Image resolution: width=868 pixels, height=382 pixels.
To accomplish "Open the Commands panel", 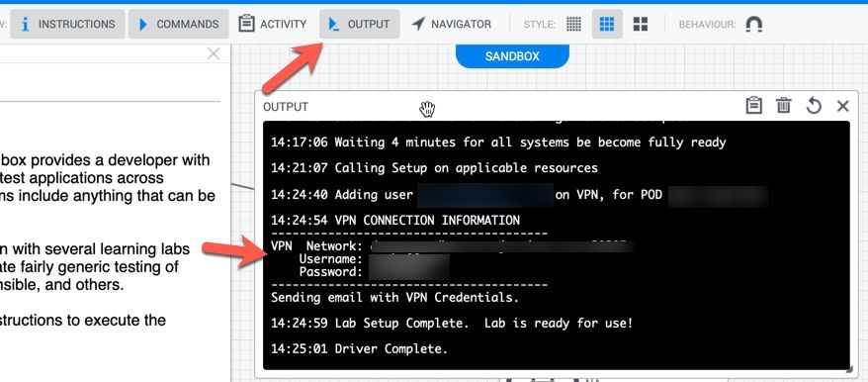I will coord(178,25).
